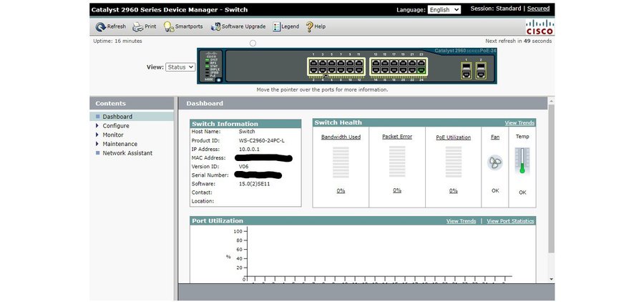Open the Software Upgrade tool
Viewport: 644px width, 302px height.
pyautogui.click(x=238, y=26)
